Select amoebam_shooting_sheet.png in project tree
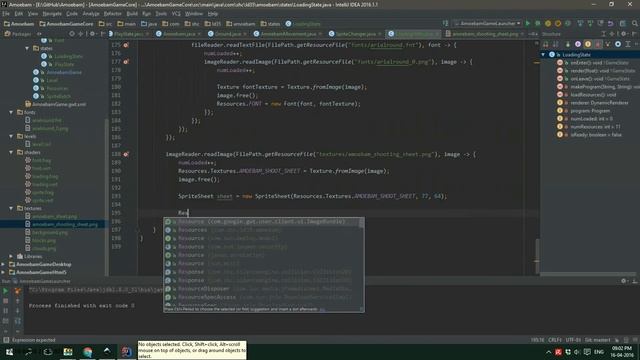 (x=65, y=224)
